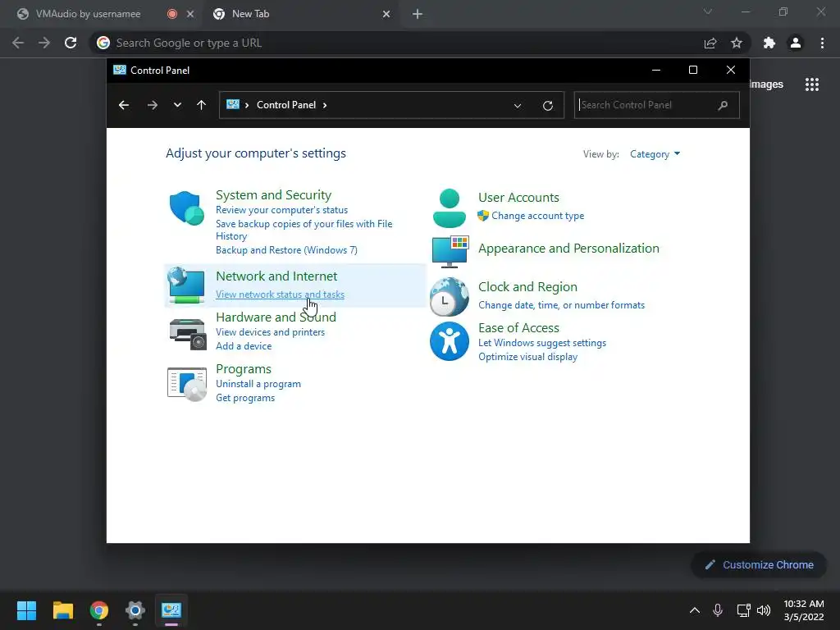Switch to the VMAudio by usernamee tab
840x630 pixels.
[x=89, y=14]
